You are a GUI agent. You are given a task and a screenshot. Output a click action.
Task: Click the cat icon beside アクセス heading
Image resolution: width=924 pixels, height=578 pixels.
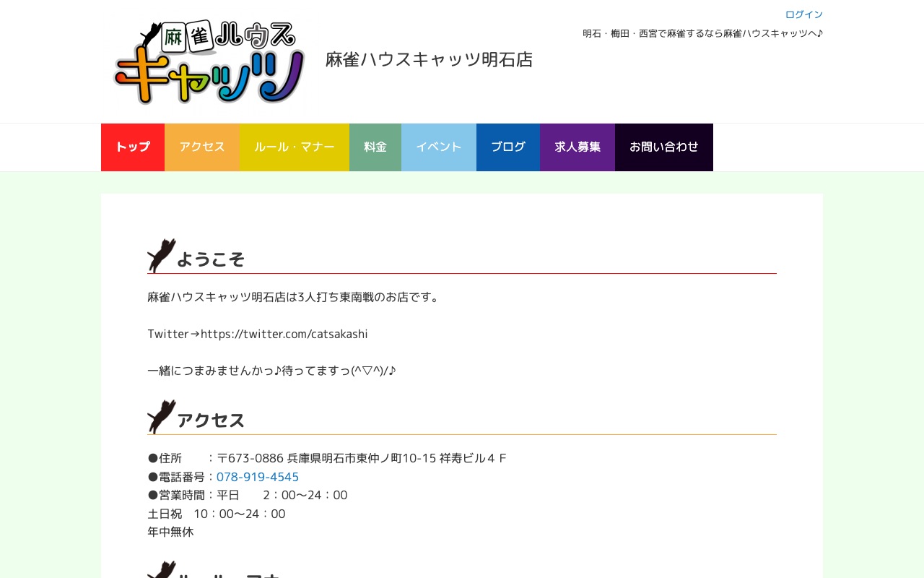[x=161, y=417]
